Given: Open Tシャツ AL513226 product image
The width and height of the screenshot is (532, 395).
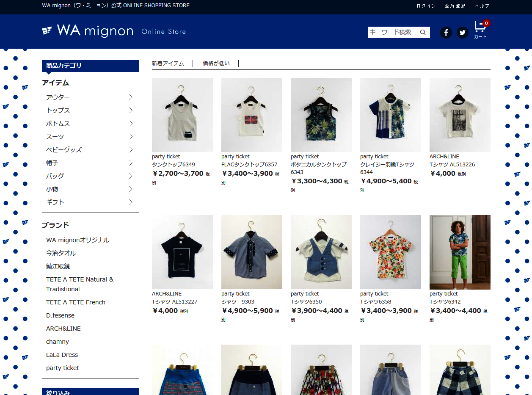Looking at the screenshot, I should (x=460, y=115).
